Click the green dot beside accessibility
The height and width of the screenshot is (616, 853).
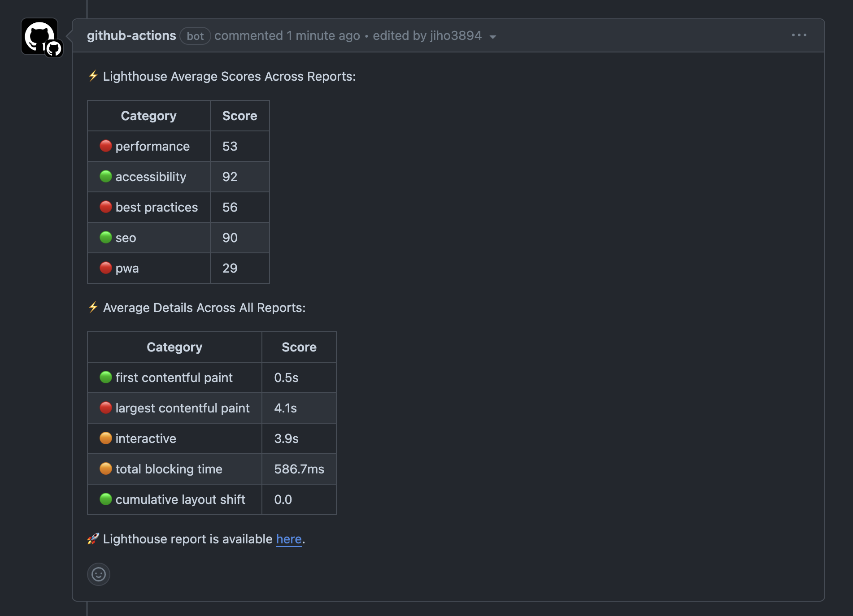tap(106, 176)
